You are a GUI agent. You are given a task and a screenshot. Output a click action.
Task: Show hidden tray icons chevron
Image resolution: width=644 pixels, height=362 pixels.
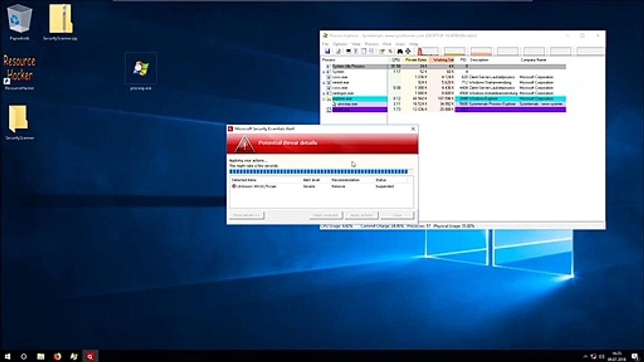pyautogui.click(x=585, y=356)
